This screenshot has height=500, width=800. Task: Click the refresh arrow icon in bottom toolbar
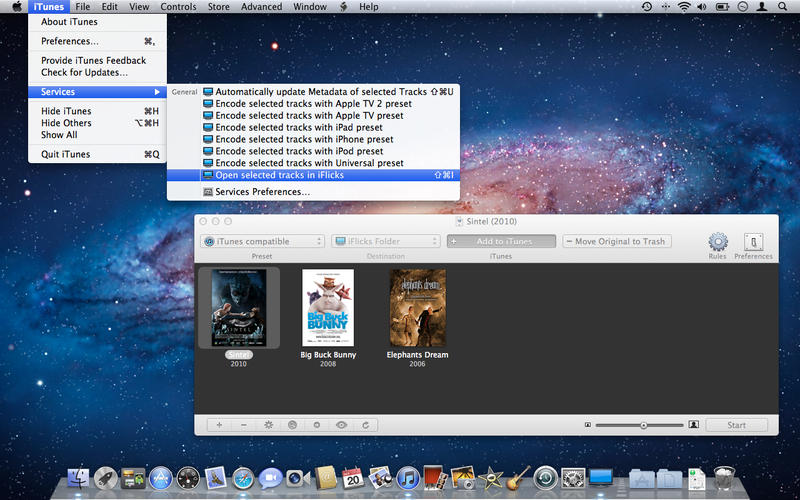[x=366, y=425]
